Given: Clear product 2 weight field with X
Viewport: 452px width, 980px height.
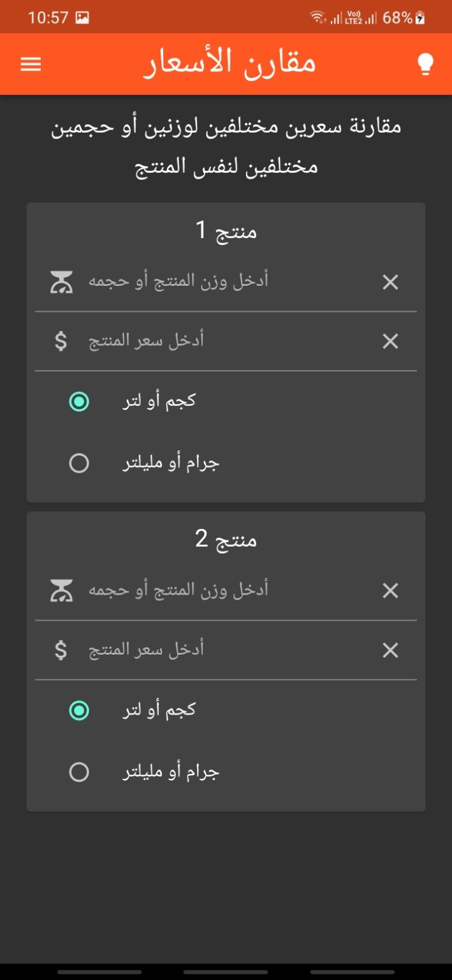Looking at the screenshot, I should pyautogui.click(x=390, y=591).
